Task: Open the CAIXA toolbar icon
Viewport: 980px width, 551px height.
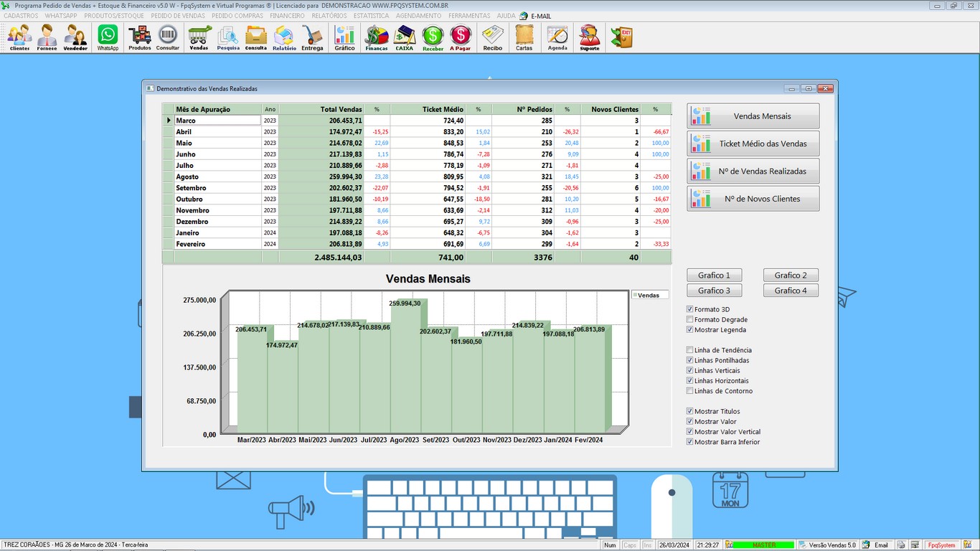Action: (x=405, y=37)
